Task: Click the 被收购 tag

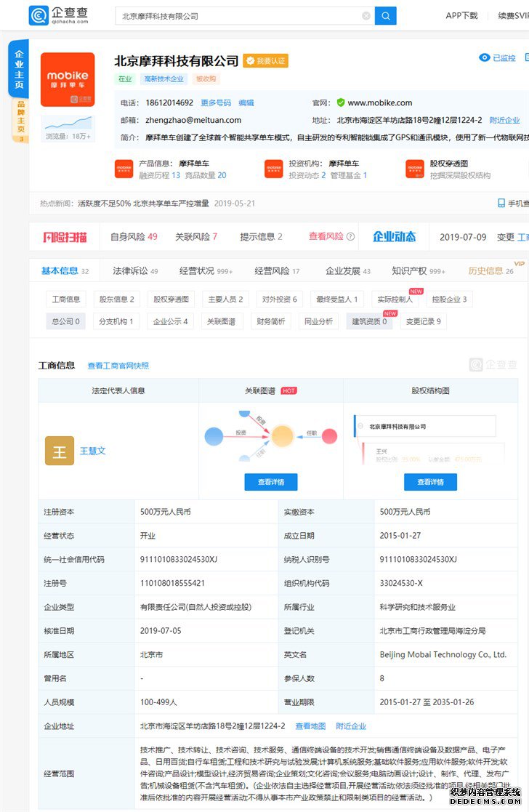Action: 206,79
